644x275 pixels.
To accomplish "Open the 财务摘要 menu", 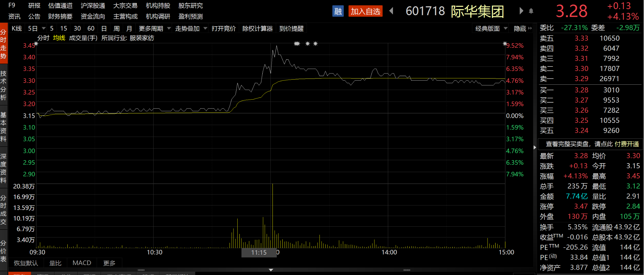I will coord(60,16).
